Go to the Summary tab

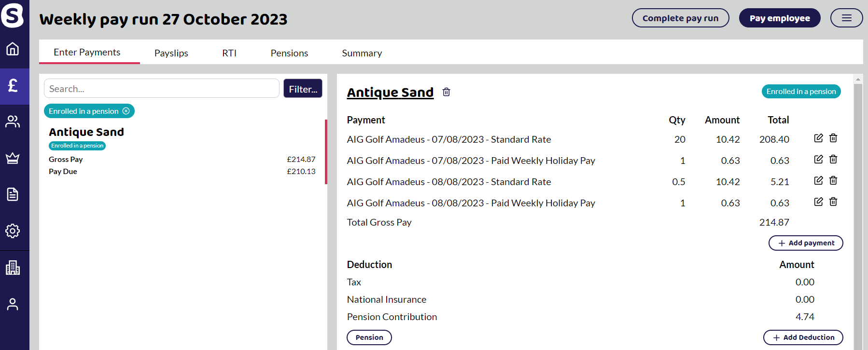(x=362, y=53)
